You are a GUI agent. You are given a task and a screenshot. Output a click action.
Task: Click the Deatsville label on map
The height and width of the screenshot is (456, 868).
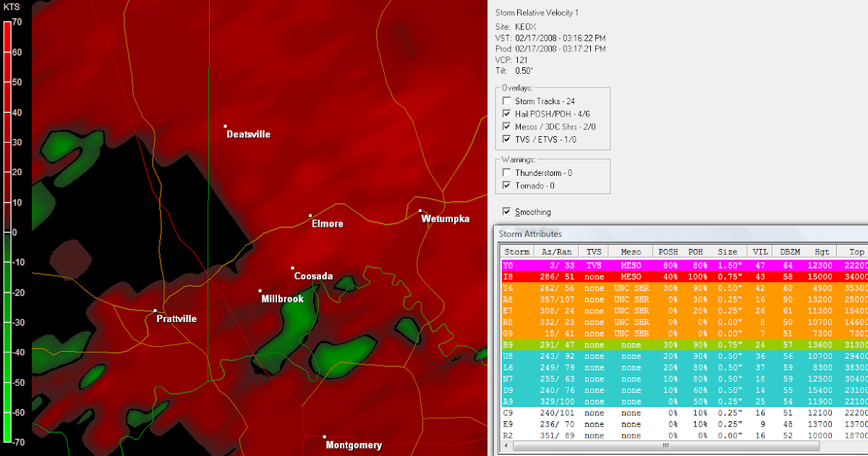(248, 134)
